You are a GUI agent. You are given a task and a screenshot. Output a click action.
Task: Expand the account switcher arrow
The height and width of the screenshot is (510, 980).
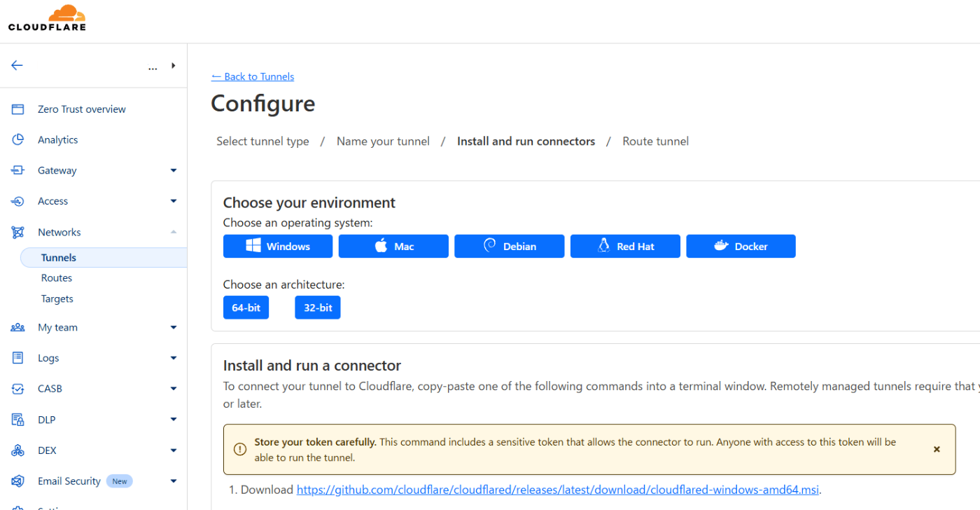173,66
